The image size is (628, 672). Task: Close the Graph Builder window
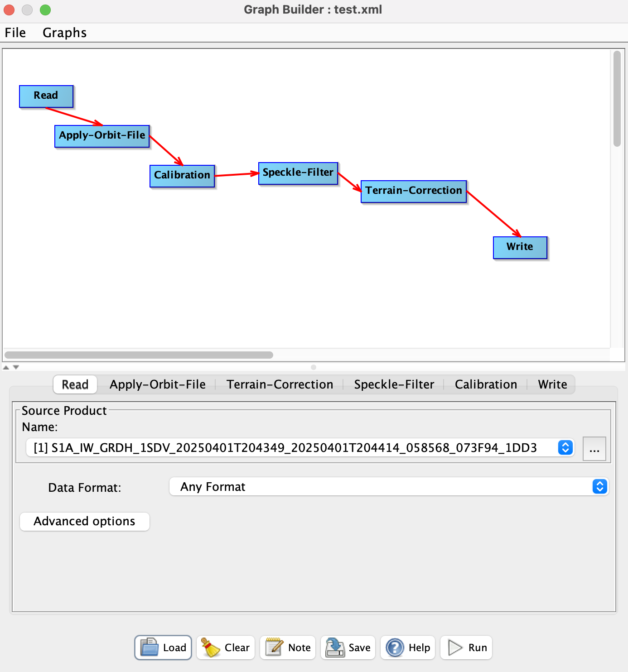(9, 10)
